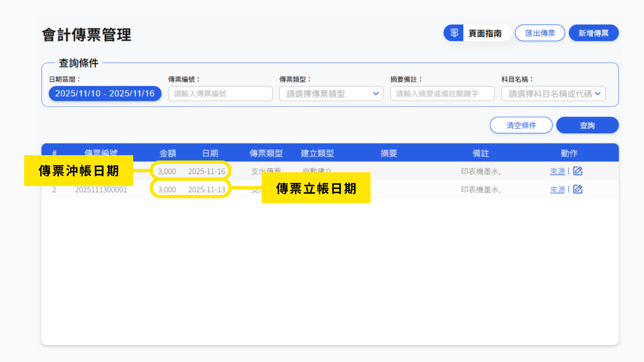Image resolution: width=644 pixels, height=362 pixels.
Task: Sort by 金額 column header
Action: tap(168, 153)
